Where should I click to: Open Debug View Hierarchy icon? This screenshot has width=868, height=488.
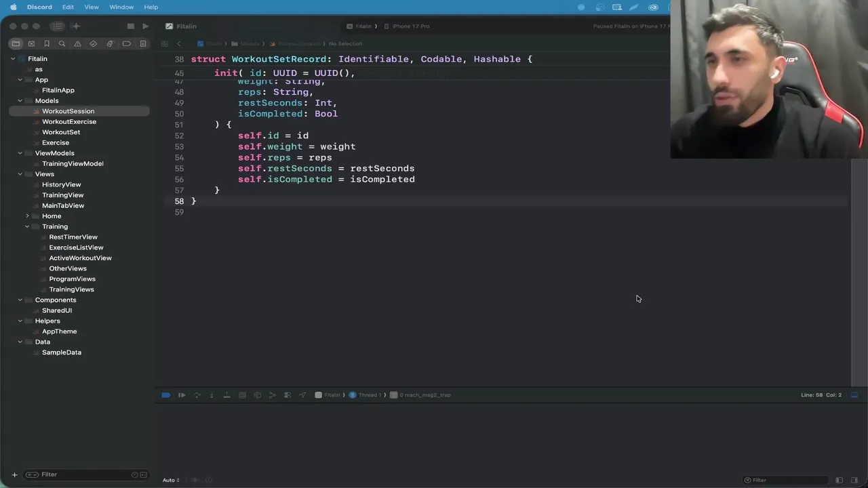click(242, 394)
